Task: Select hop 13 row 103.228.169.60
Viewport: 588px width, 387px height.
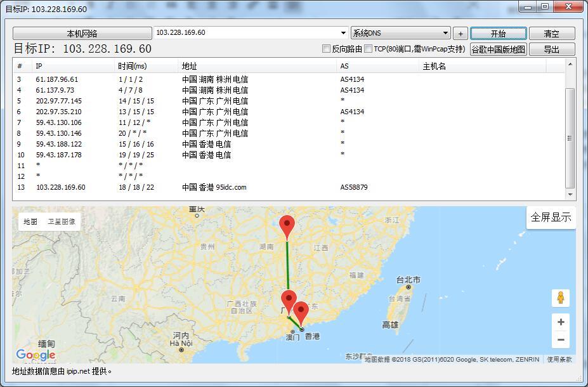Action: pyautogui.click(x=61, y=187)
